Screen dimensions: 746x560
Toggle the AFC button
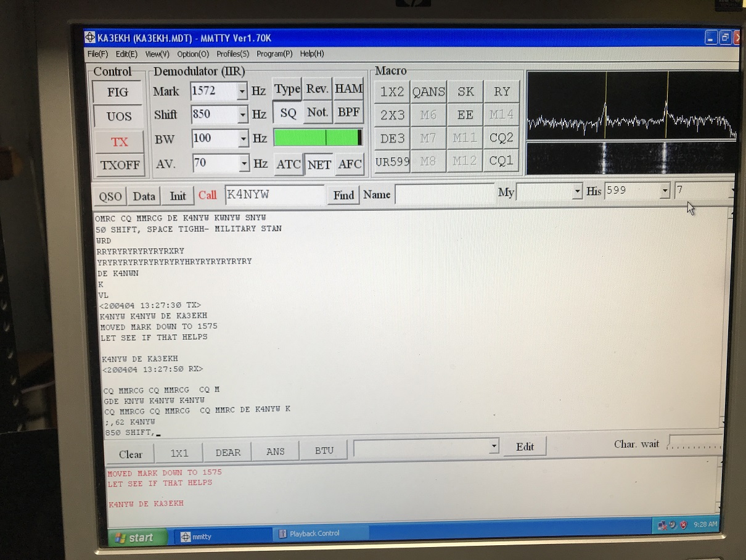tap(350, 164)
